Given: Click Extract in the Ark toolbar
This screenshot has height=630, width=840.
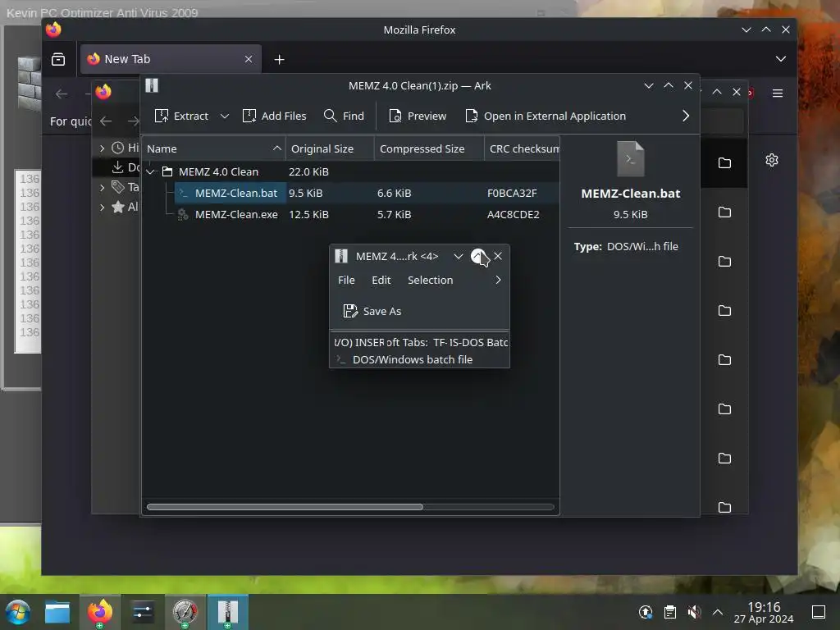Looking at the screenshot, I should (x=181, y=116).
